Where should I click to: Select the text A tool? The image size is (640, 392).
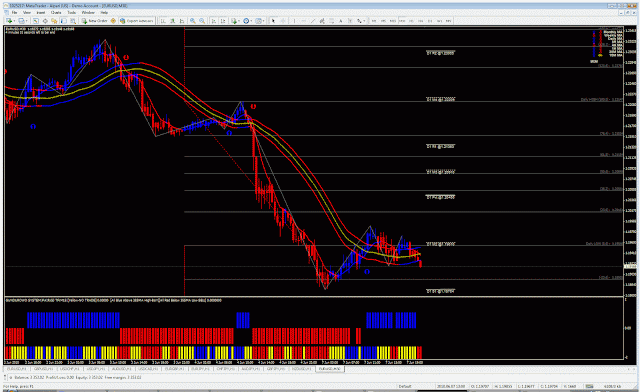[341, 21]
